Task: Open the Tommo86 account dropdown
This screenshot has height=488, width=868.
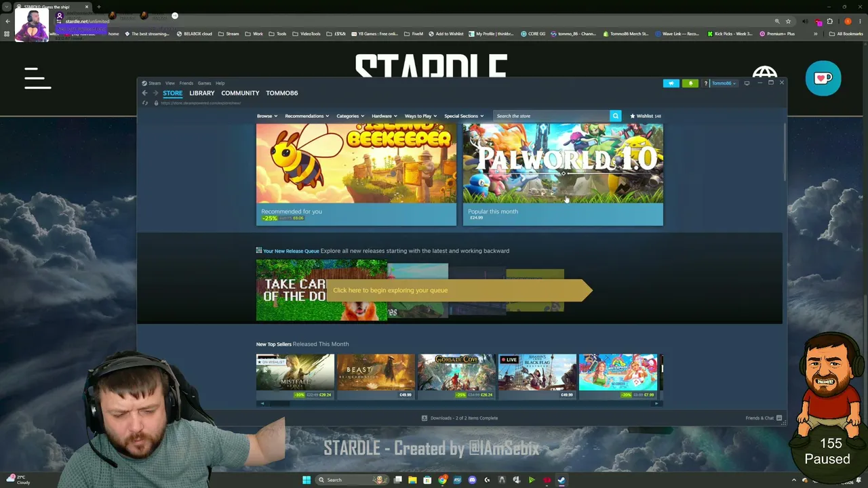Action: 724,83
